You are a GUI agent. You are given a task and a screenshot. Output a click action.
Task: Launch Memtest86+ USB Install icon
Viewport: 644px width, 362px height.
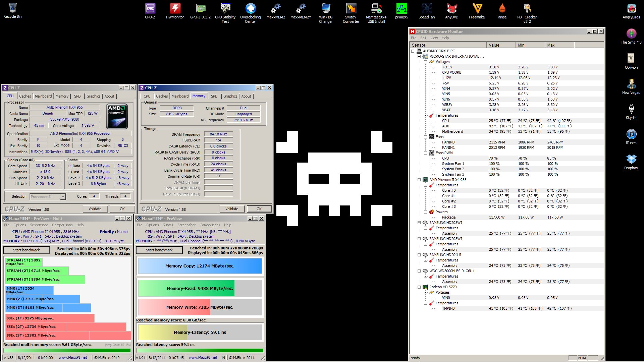(x=376, y=13)
